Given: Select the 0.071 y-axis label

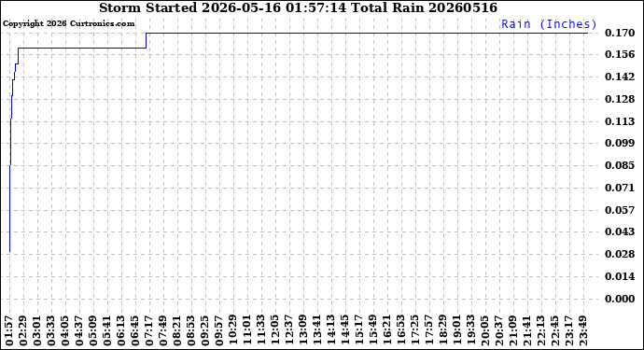Looking at the screenshot, I should coord(620,188).
